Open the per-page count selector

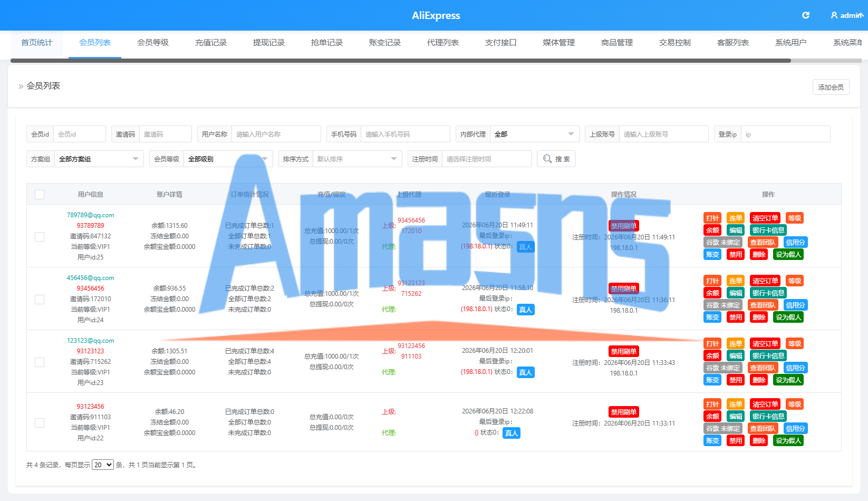pos(103,465)
